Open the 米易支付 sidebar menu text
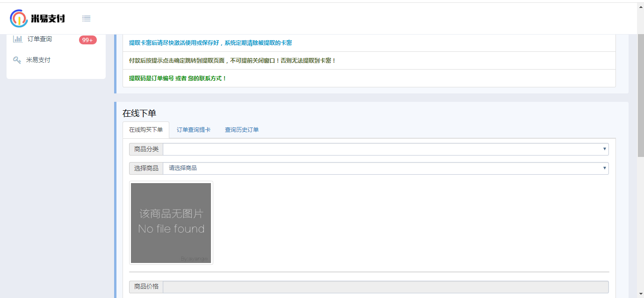644x298 pixels. 38,60
